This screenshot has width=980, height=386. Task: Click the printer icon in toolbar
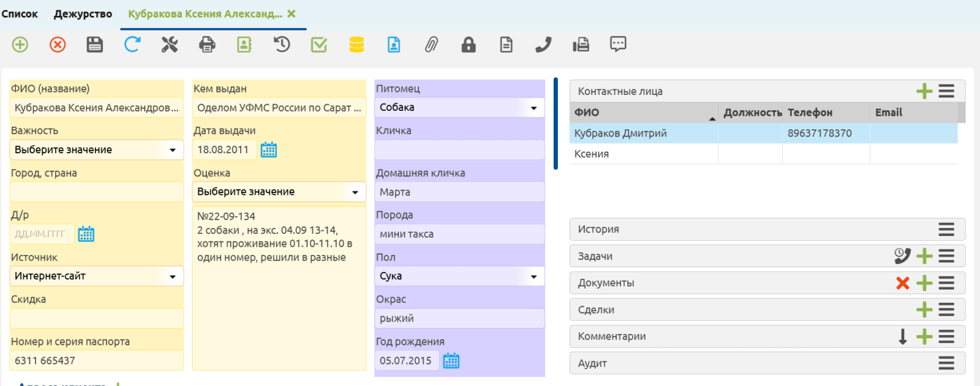207,45
